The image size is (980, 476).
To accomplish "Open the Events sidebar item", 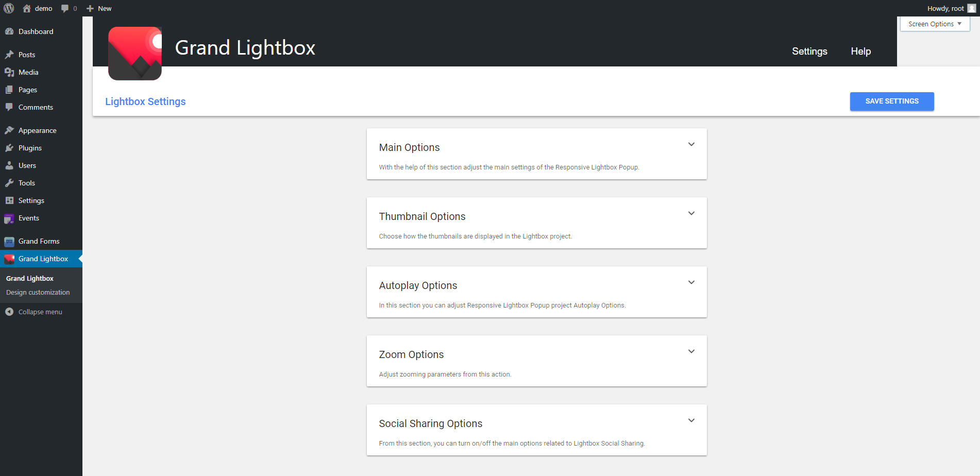I will [x=29, y=218].
